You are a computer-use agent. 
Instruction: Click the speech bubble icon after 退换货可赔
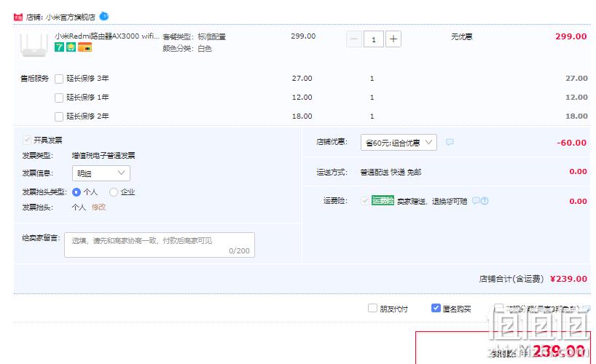476,201
